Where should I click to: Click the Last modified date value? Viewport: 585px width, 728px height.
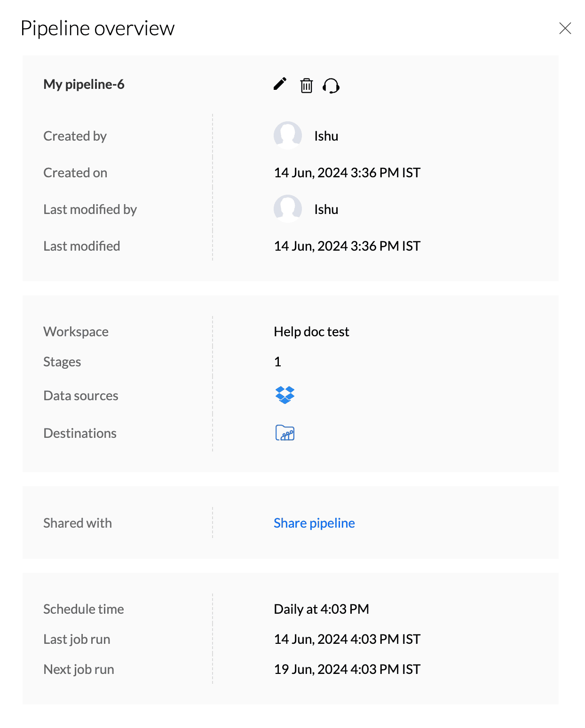[347, 246]
